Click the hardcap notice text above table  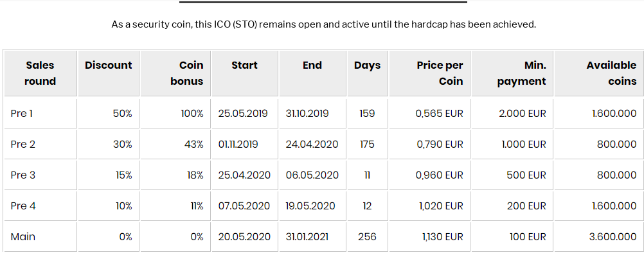coord(324,24)
